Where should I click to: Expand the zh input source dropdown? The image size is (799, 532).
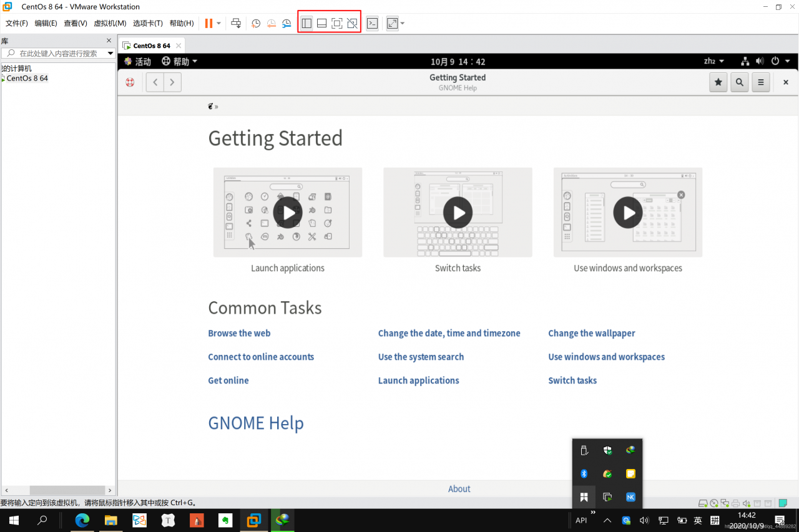coord(714,61)
